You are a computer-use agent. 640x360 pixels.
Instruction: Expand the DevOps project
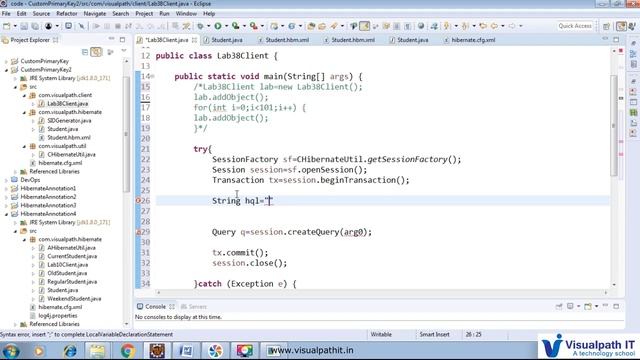[x=6, y=180]
